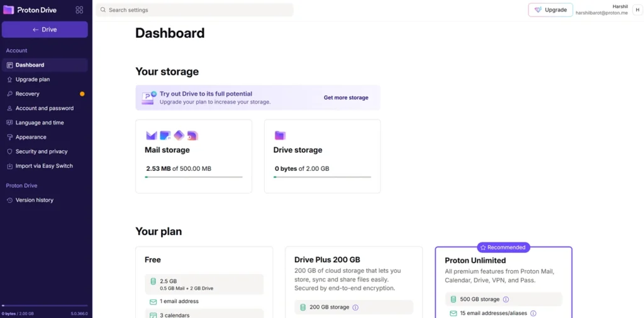The image size is (644, 318).
Task: Click the Security and privacy shield icon
Action: pyautogui.click(x=10, y=151)
